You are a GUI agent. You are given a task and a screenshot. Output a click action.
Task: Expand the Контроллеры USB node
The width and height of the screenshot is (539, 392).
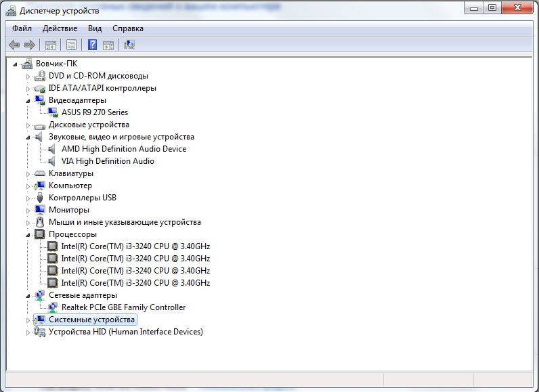click(x=28, y=198)
